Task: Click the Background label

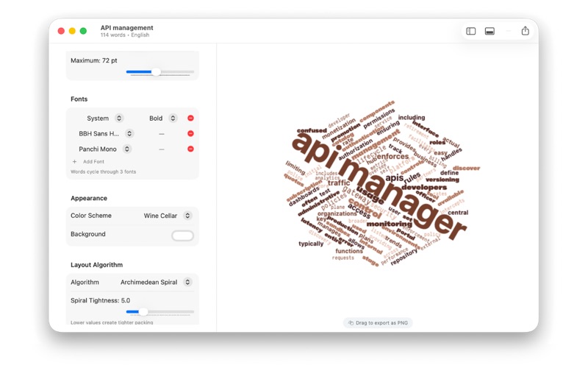Action: [88, 234]
